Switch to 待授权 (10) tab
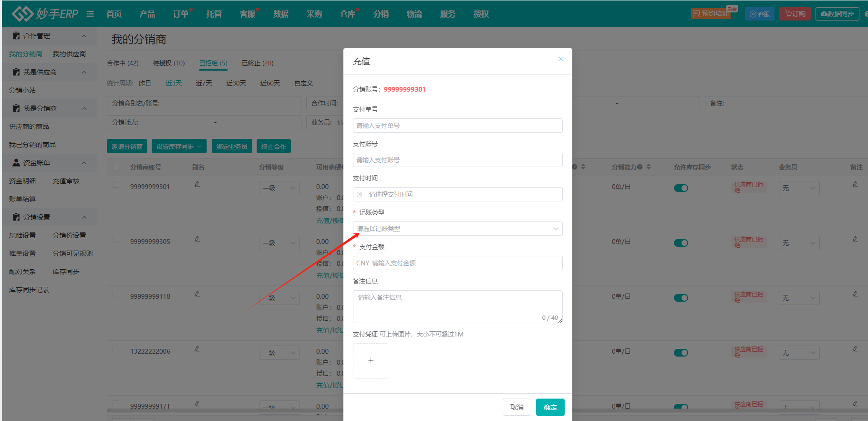Screen dimensions: 868x421 pos(169,63)
